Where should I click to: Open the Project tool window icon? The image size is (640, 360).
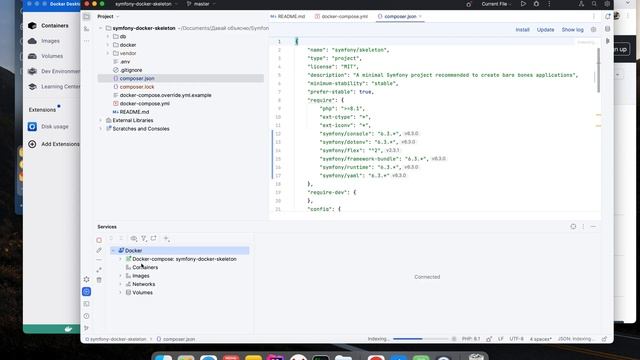(x=87, y=17)
